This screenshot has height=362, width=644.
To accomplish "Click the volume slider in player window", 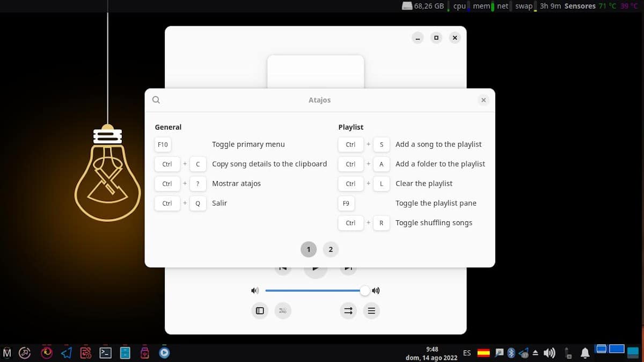I will pyautogui.click(x=317, y=291).
